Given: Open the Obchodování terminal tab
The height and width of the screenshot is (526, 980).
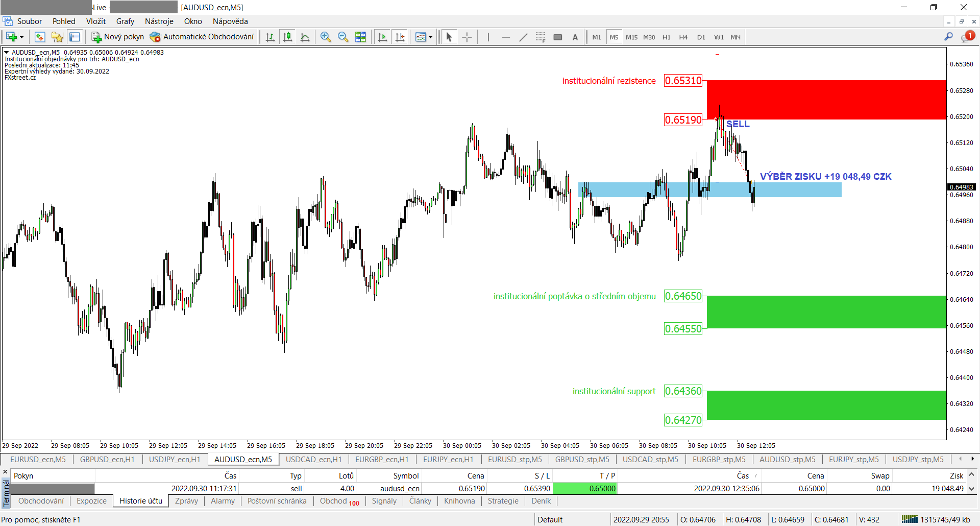Looking at the screenshot, I should pos(41,500).
